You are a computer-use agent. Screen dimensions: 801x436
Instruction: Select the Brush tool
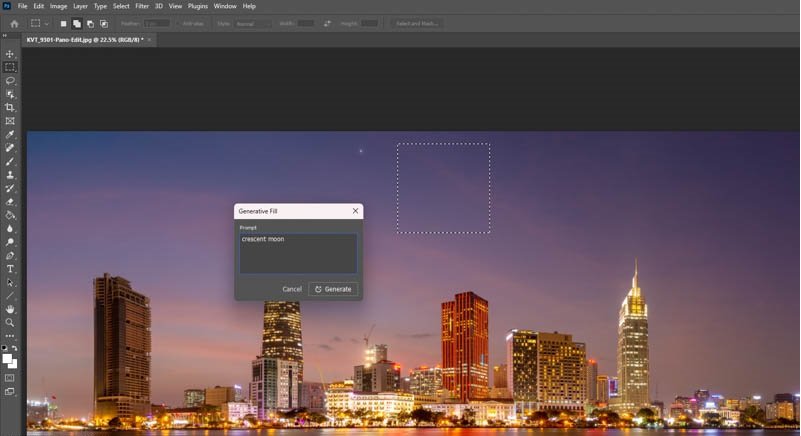point(10,161)
